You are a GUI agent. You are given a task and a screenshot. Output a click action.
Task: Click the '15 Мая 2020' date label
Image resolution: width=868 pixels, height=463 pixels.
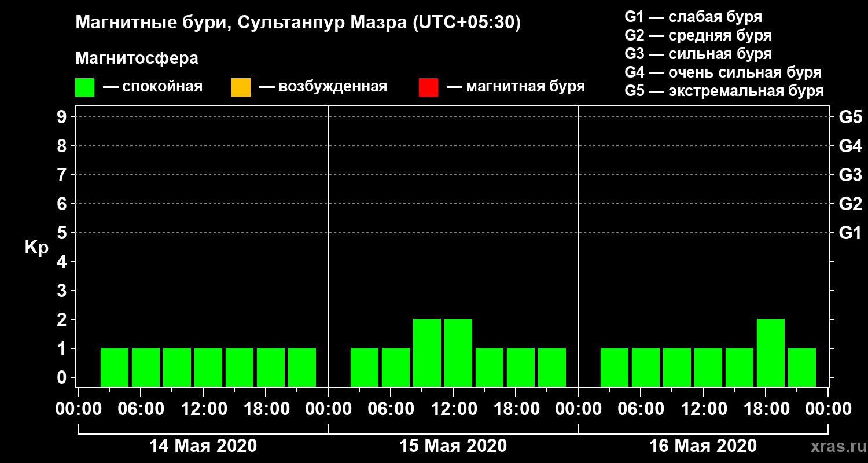453,446
